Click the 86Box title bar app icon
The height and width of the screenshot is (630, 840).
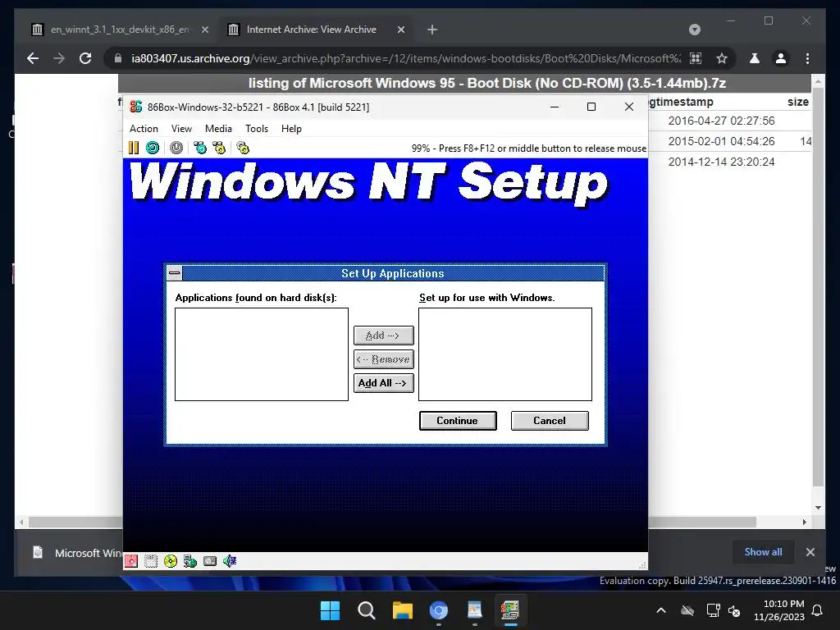[136, 107]
